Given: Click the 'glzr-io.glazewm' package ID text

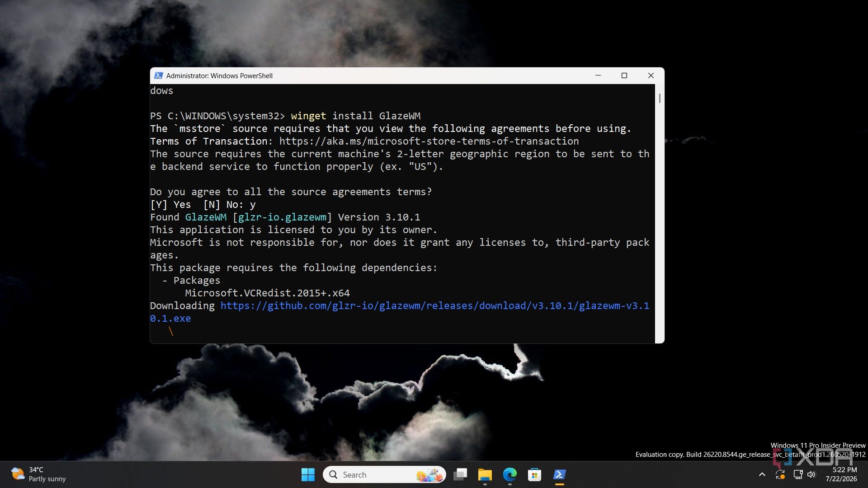Looking at the screenshot, I should (x=282, y=217).
